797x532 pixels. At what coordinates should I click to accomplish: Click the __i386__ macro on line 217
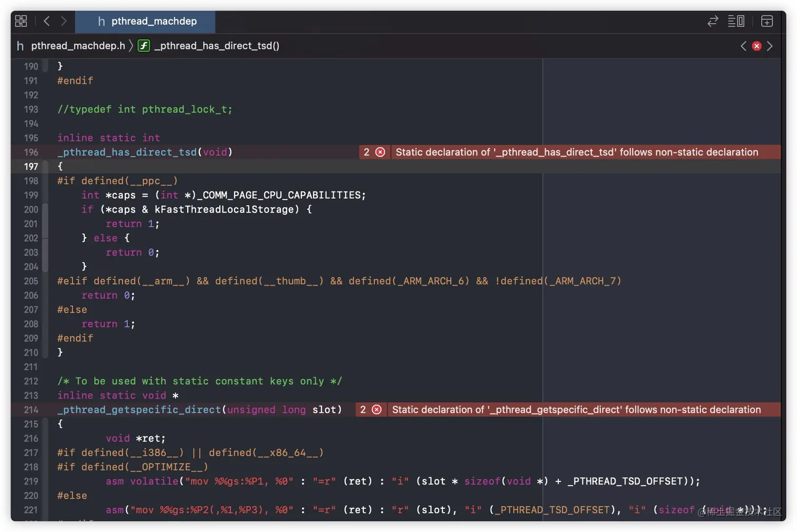coord(154,453)
